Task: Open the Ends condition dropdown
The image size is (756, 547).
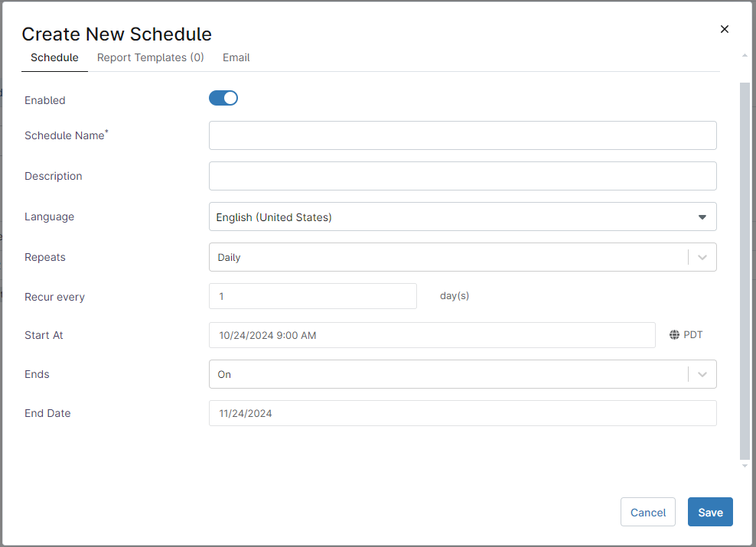Action: click(x=462, y=374)
